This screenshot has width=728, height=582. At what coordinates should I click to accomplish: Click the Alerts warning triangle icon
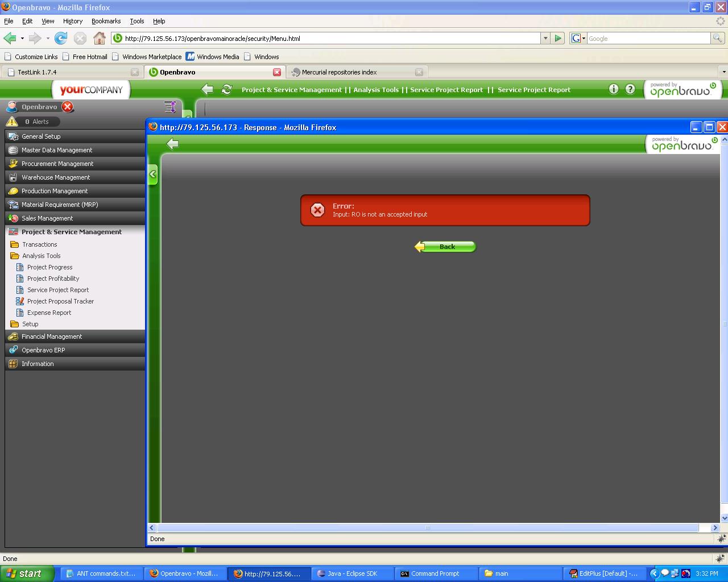pos(12,121)
